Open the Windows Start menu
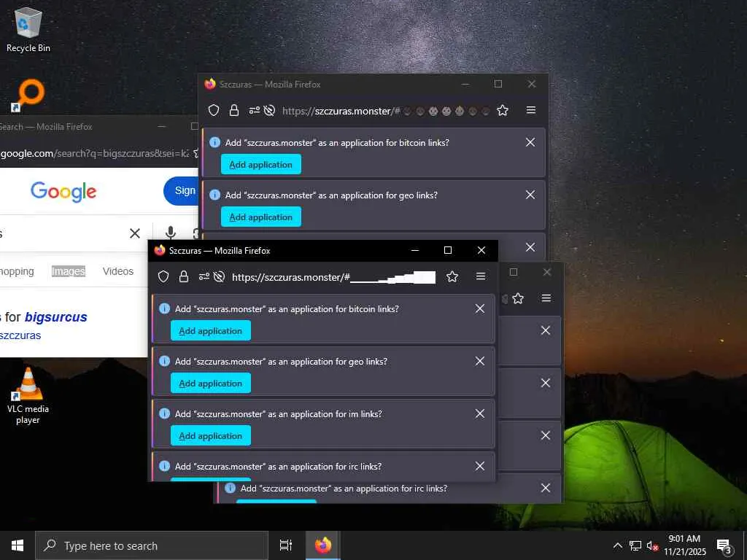 pyautogui.click(x=18, y=545)
